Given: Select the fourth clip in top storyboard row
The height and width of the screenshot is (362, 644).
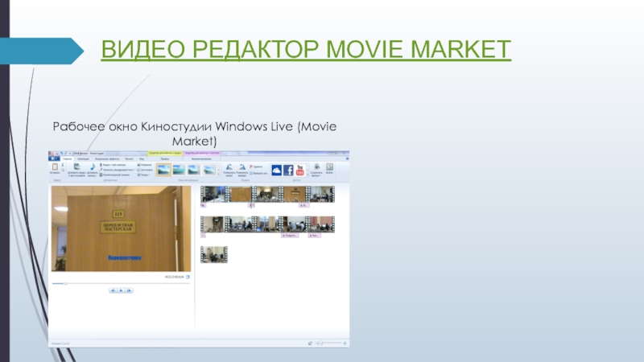Looking at the screenshot, I should pos(295,194).
